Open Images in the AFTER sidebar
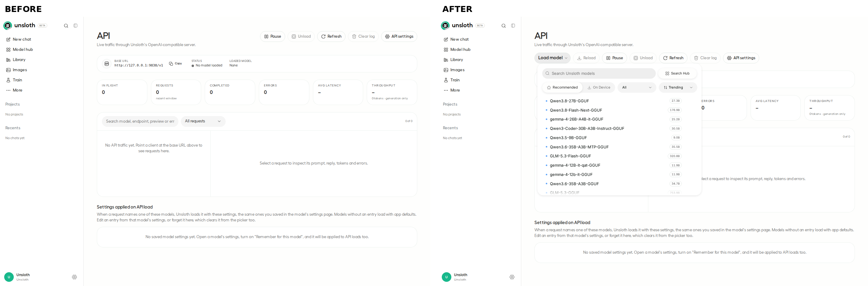Viewport: 868px width, 286px height. (x=454, y=70)
